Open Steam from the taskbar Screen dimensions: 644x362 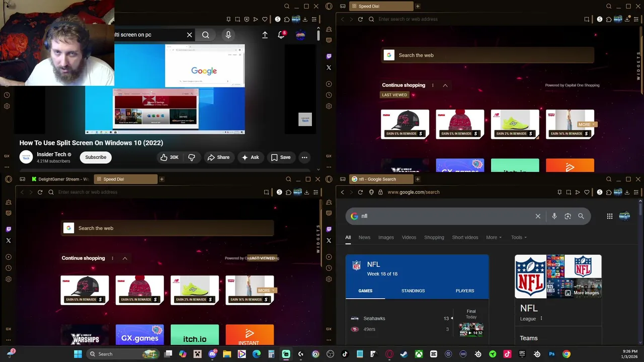coord(404,354)
